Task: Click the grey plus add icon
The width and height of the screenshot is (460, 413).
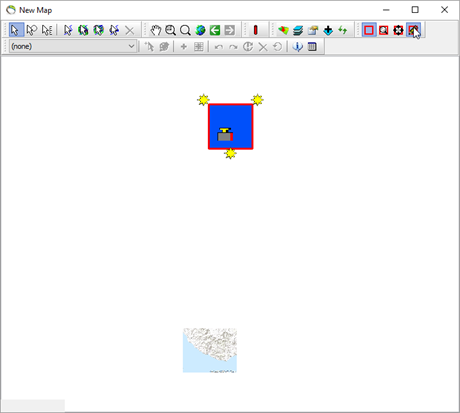Action: [183, 47]
